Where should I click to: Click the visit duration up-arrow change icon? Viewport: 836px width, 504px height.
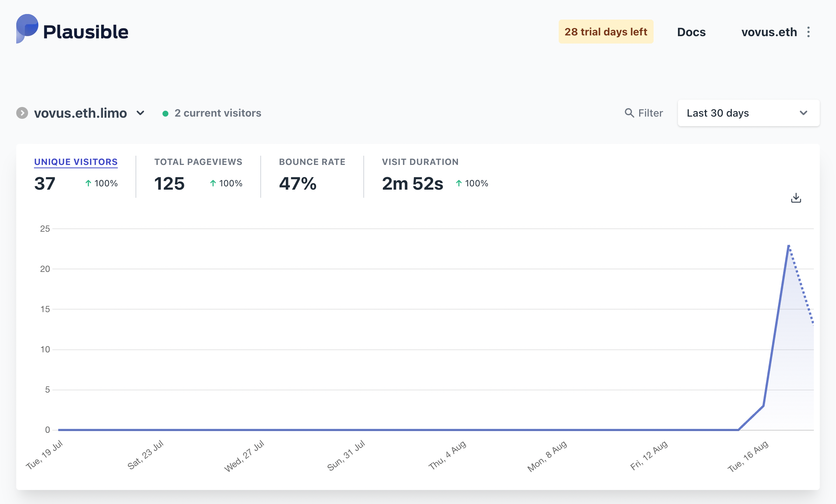coord(459,183)
